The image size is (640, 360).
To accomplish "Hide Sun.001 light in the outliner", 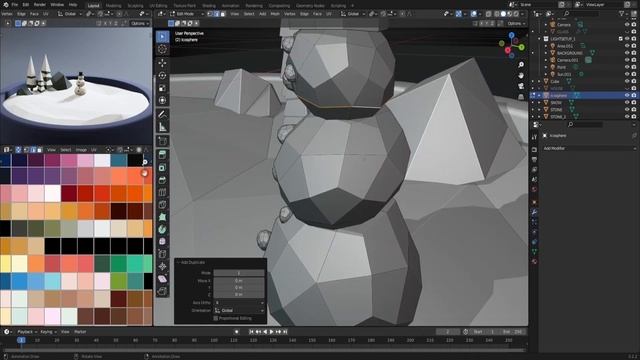I will pyautogui.click(x=627, y=74).
